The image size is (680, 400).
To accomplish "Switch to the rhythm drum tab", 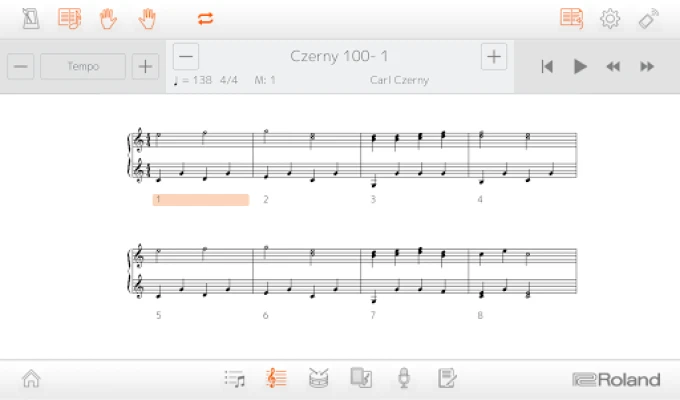I will [319, 379].
